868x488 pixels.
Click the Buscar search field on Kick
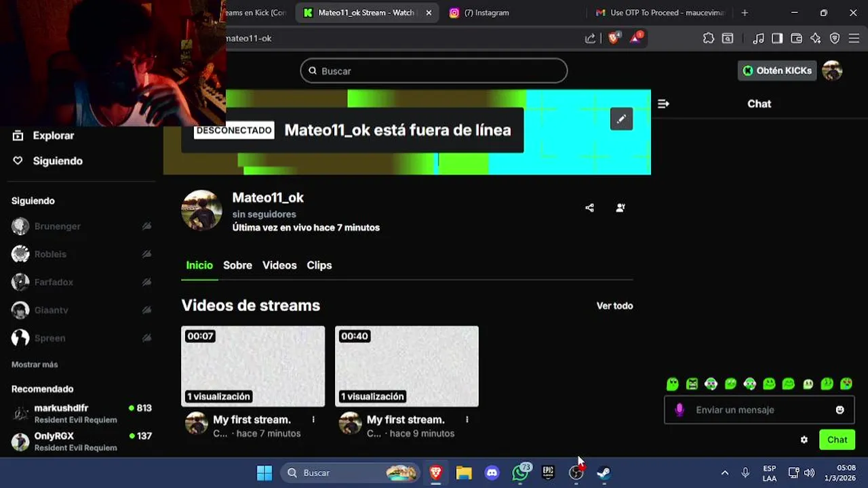coord(434,70)
